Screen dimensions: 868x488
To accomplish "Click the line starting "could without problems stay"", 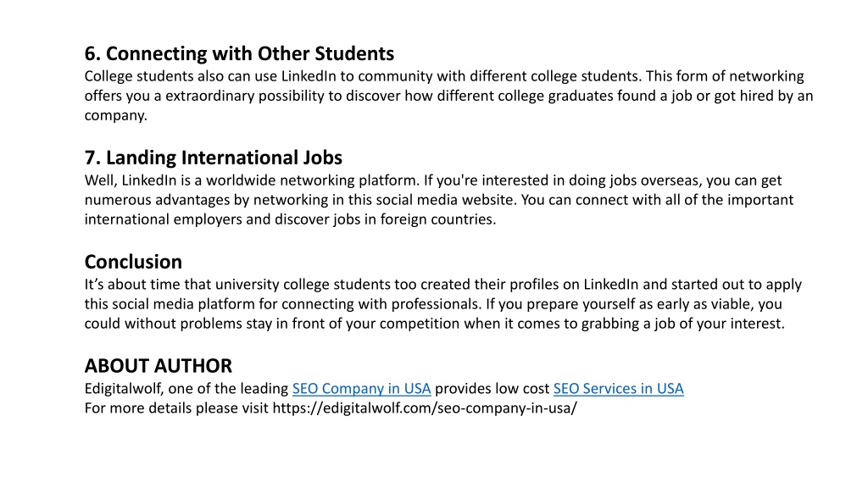I will tap(435, 324).
